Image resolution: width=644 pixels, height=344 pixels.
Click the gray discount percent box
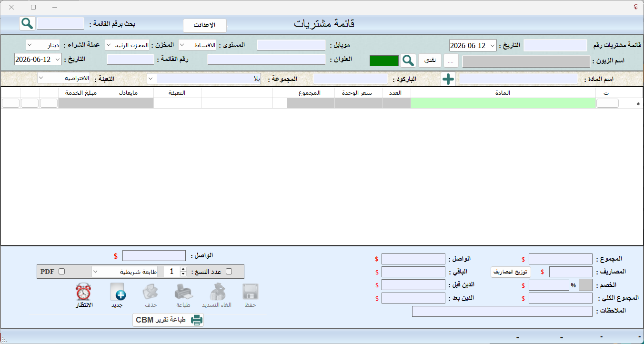pyautogui.click(x=585, y=285)
